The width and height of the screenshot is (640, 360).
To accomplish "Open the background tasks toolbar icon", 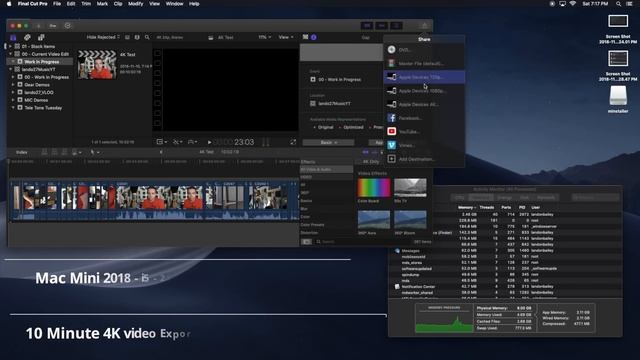I will coord(67,26).
